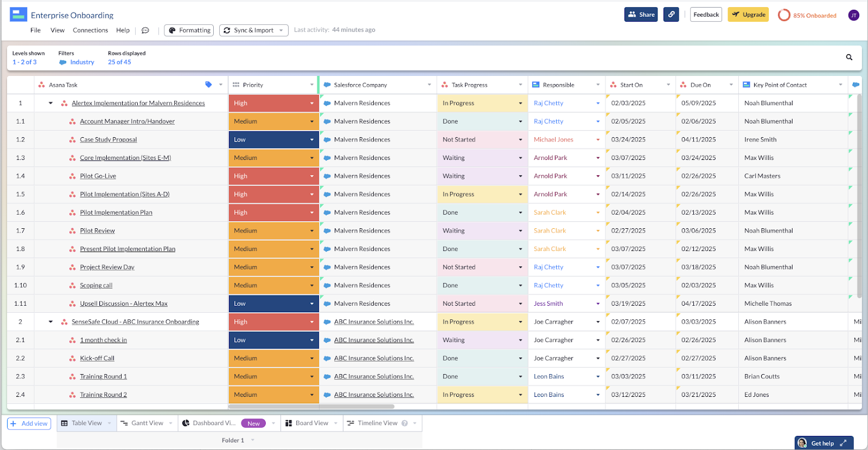Open Task Progress dropdown for Pilot Review
The image size is (868, 450).
pyautogui.click(x=520, y=231)
